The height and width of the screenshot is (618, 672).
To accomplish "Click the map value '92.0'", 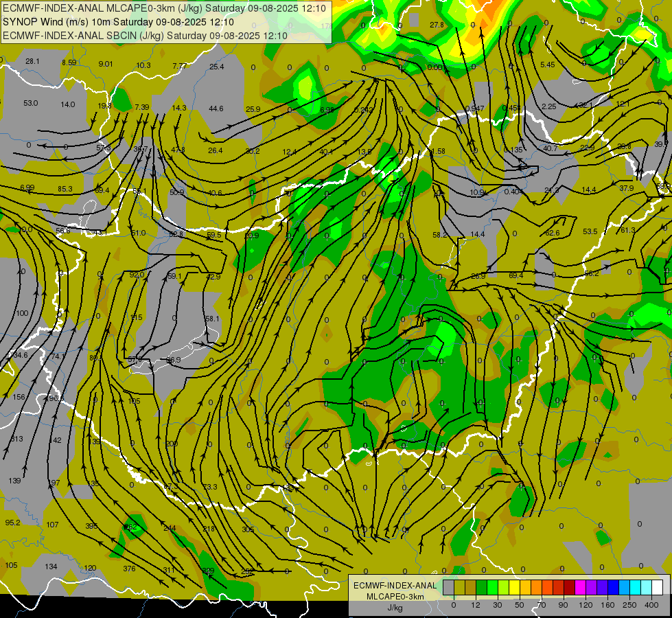I will [x=137, y=275].
